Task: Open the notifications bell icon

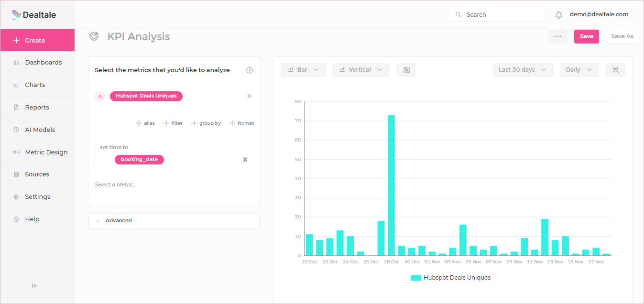Action: pos(558,15)
